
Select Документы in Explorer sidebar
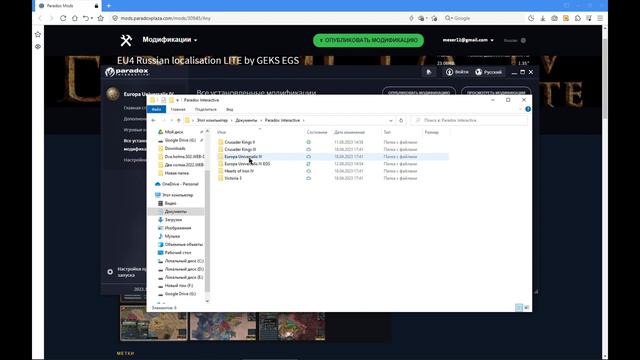(x=176, y=211)
